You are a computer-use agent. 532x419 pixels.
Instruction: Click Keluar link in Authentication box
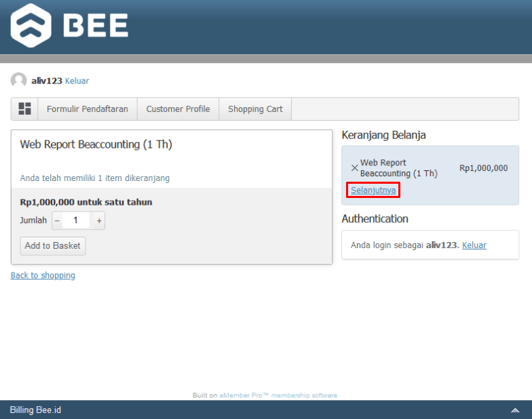tap(474, 245)
